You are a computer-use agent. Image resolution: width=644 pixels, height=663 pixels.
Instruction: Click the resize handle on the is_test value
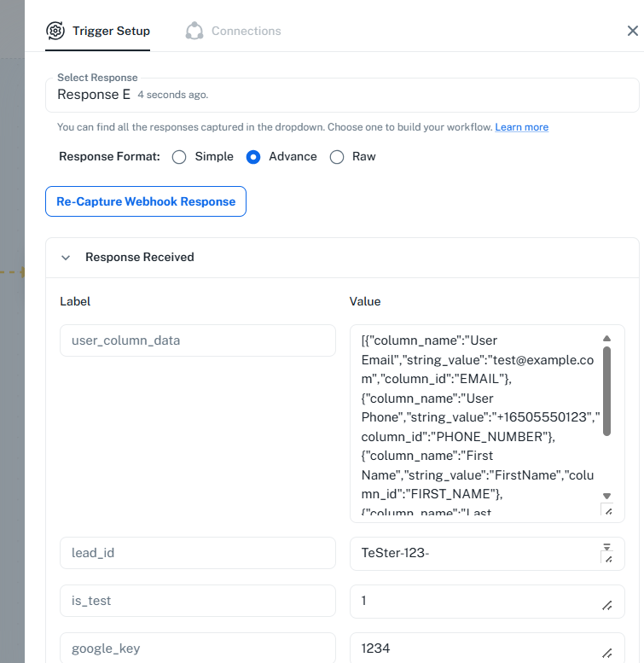point(607,606)
